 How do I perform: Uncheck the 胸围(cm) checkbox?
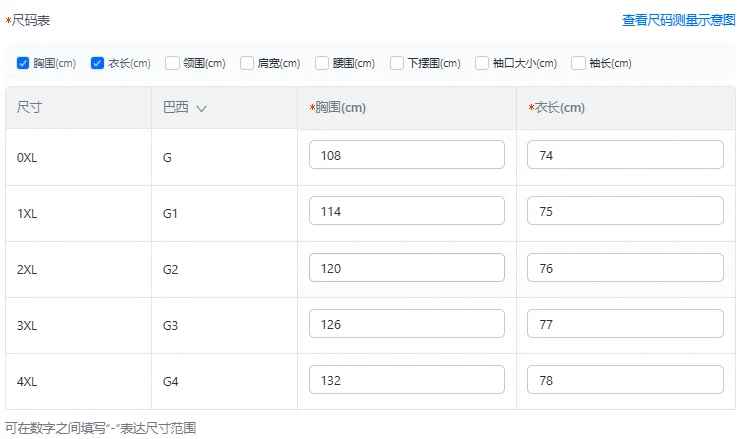[23, 63]
